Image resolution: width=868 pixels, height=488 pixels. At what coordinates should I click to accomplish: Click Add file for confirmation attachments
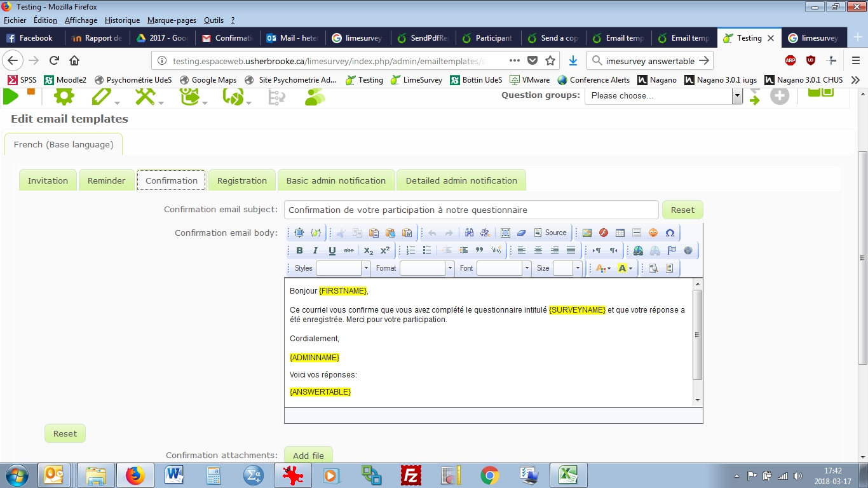point(308,456)
